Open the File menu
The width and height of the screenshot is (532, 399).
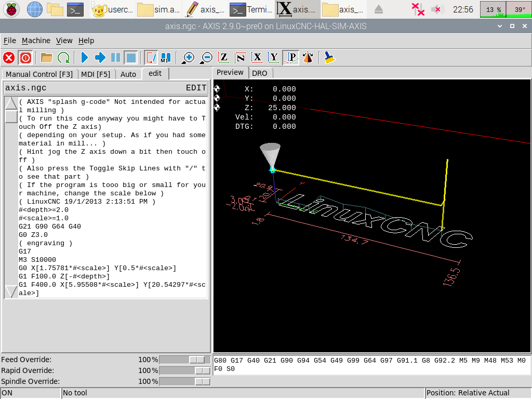(x=10, y=41)
